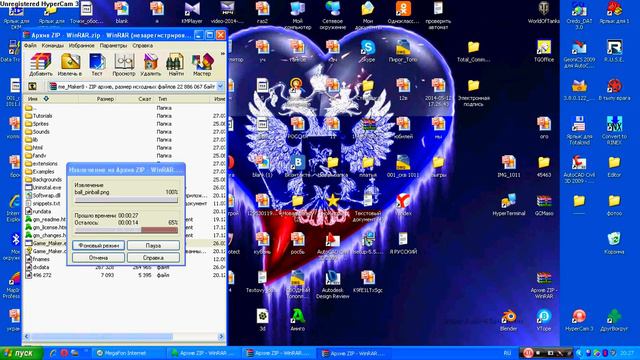Select the extensions folder in the archive list
This screenshot has height=360, width=640.
[x=41, y=164]
